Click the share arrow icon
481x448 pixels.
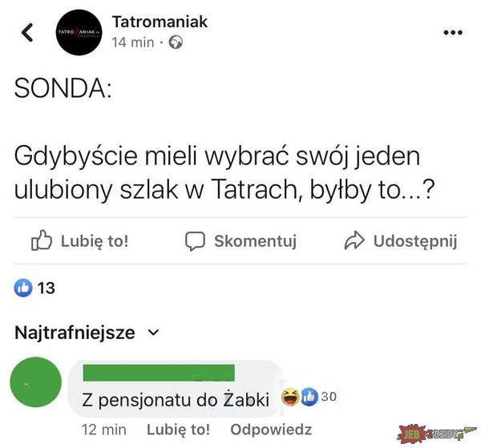pos(354,240)
